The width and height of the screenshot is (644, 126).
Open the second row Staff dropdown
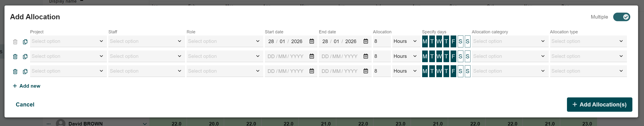[146, 56]
